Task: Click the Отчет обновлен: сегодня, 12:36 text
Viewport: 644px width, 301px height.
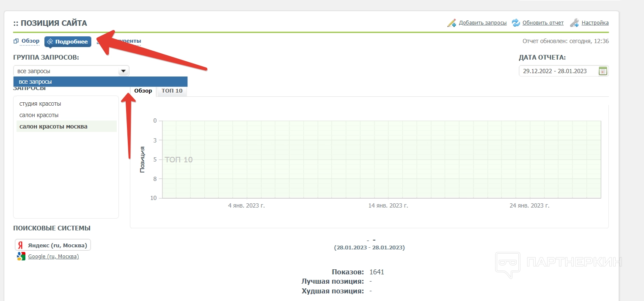Action: pyautogui.click(x=566, y=41)
